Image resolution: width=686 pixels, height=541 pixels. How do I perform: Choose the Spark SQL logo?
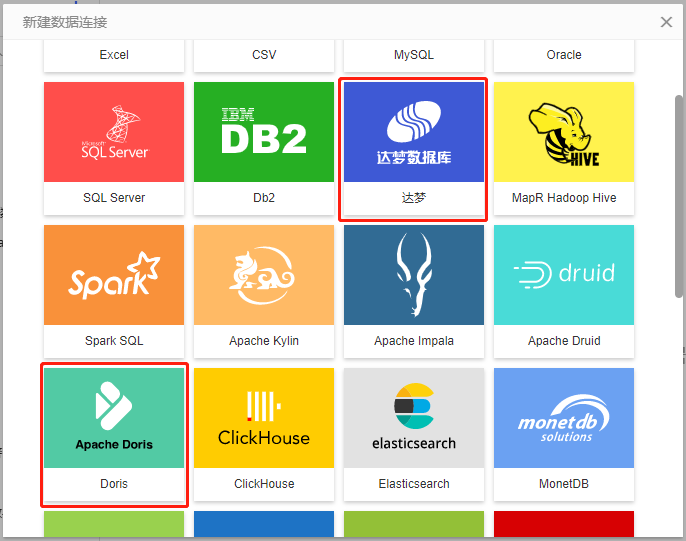click(114, 275)
